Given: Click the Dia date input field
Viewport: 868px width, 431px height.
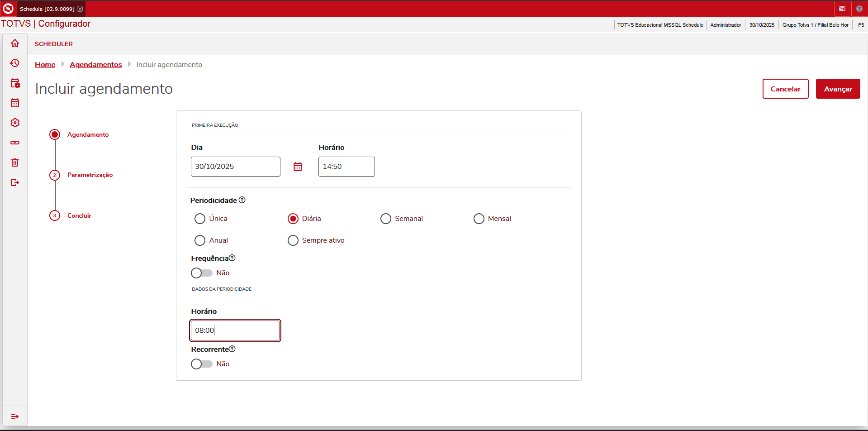Looking at the screenshot, I should click(x=236, y=167).
